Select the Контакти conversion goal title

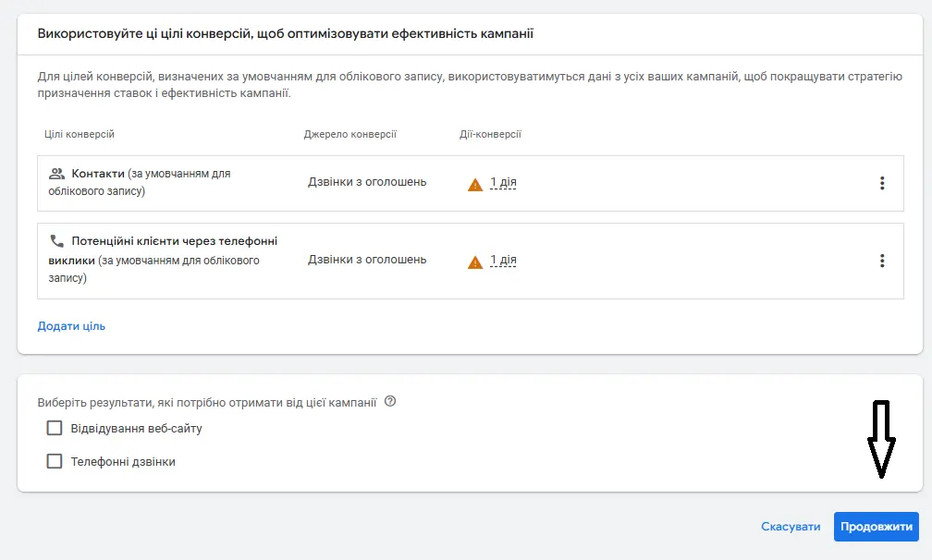(97, 174)
